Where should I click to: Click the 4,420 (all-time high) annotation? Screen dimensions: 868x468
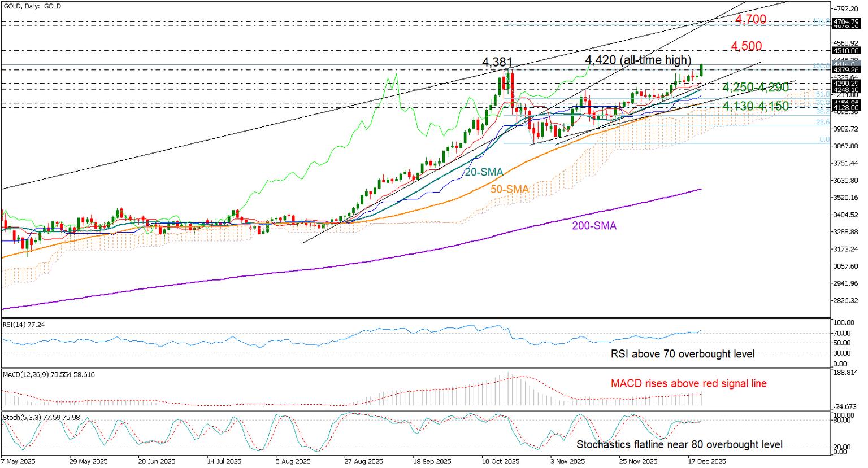point(638,60)
